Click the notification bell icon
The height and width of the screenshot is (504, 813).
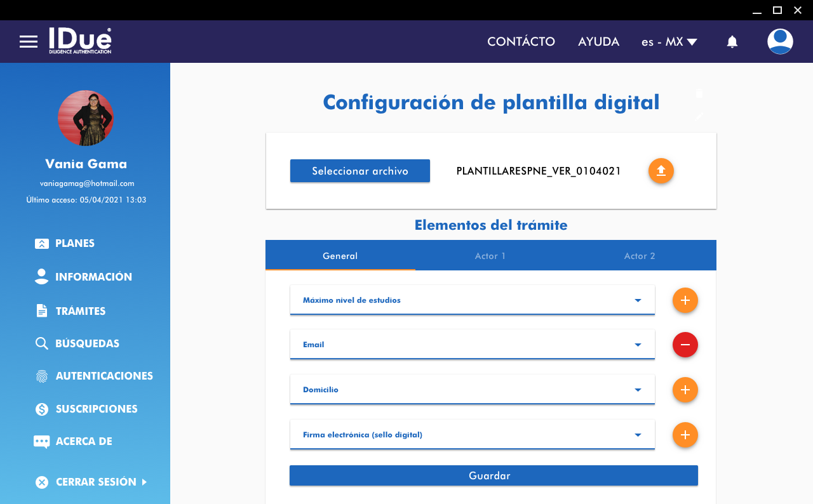click(732, 42)
